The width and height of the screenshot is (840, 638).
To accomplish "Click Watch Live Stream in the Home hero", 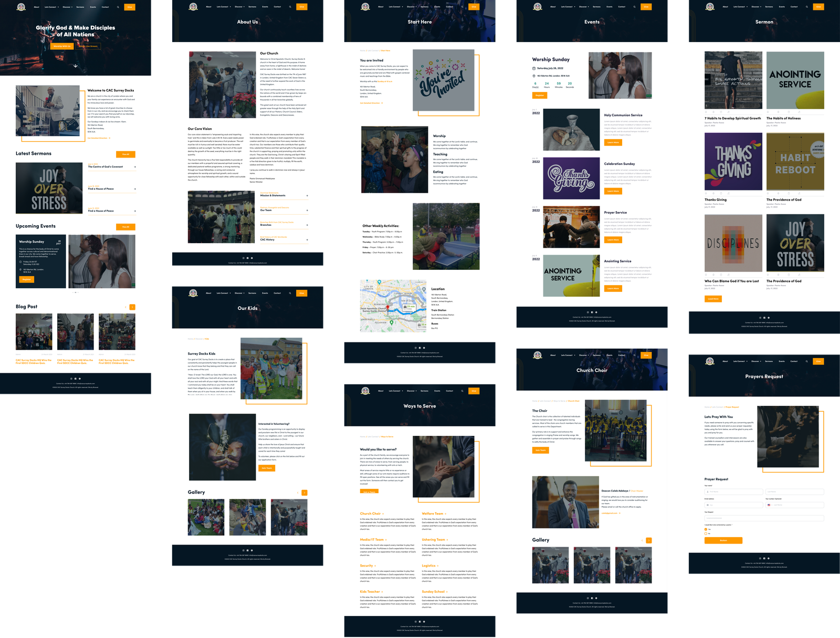I will click(x=88, y=46).
